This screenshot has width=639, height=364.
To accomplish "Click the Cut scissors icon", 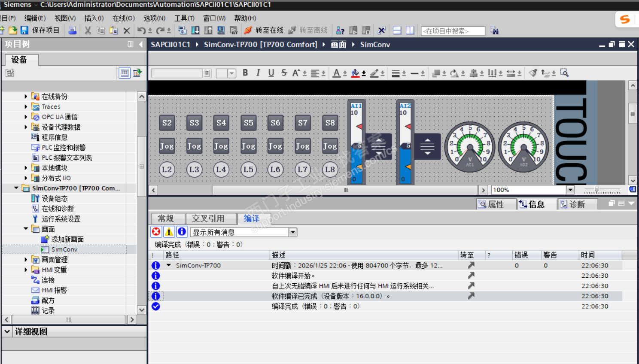I will coord(88,30).
